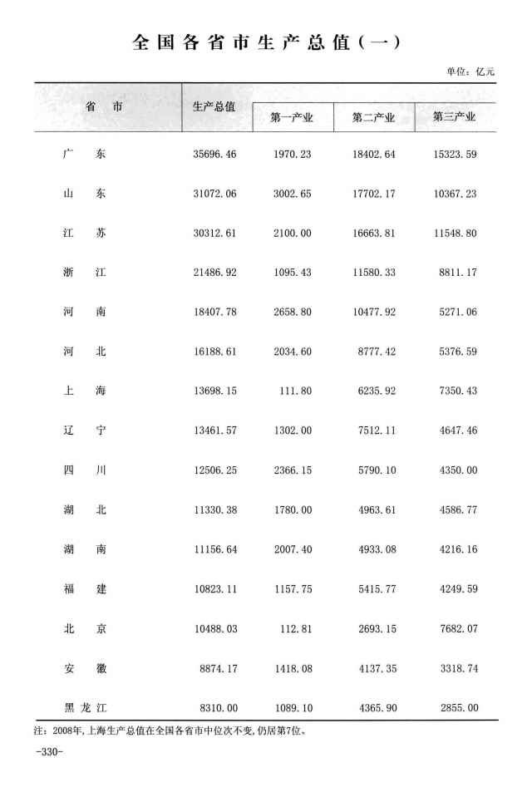This screenshot has height=787, width=532.
Task: Click the 上海 row label
Action: pyautogui.click(x=85, y=391)
